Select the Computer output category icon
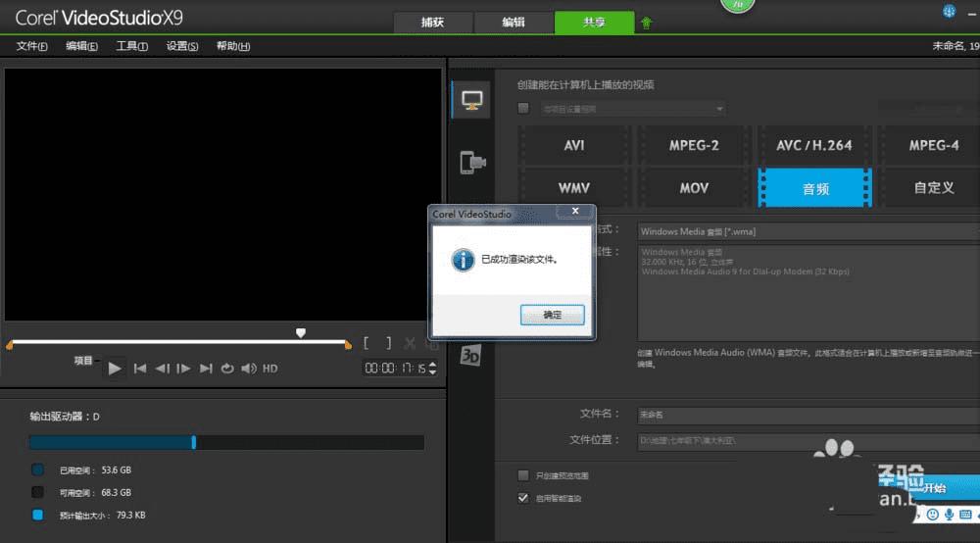The width and height of the screenshot is (980, 543). pos(472,100)
